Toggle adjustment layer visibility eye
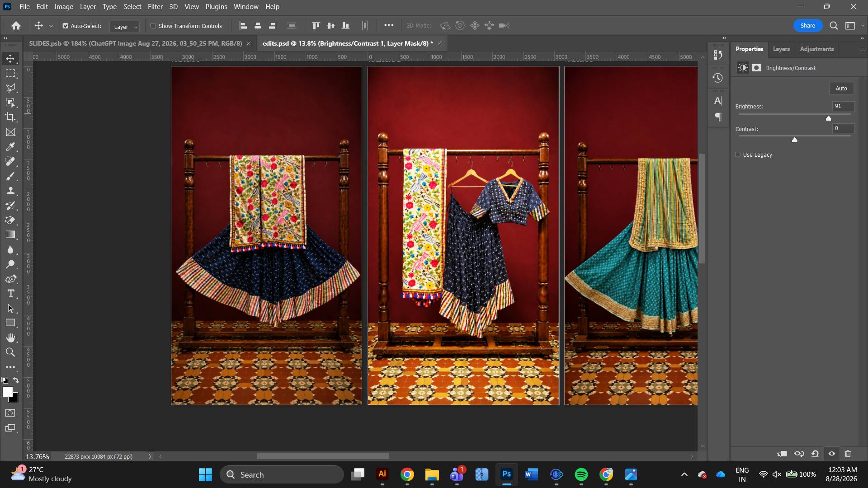 point(832,454)
